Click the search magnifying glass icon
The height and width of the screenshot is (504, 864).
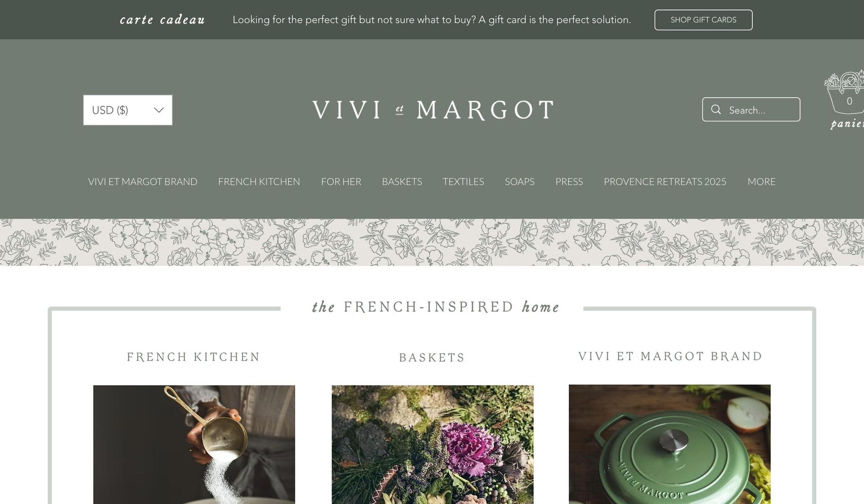point(716,109)
